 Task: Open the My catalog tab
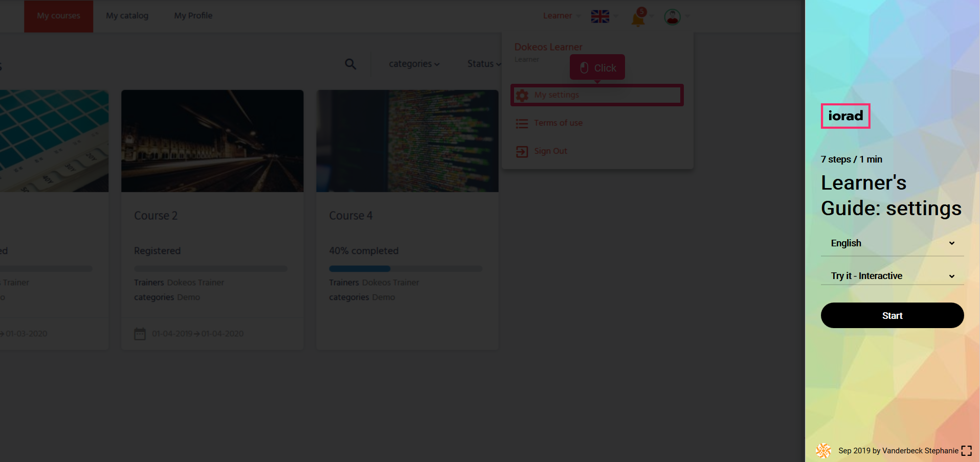(127, 16)
